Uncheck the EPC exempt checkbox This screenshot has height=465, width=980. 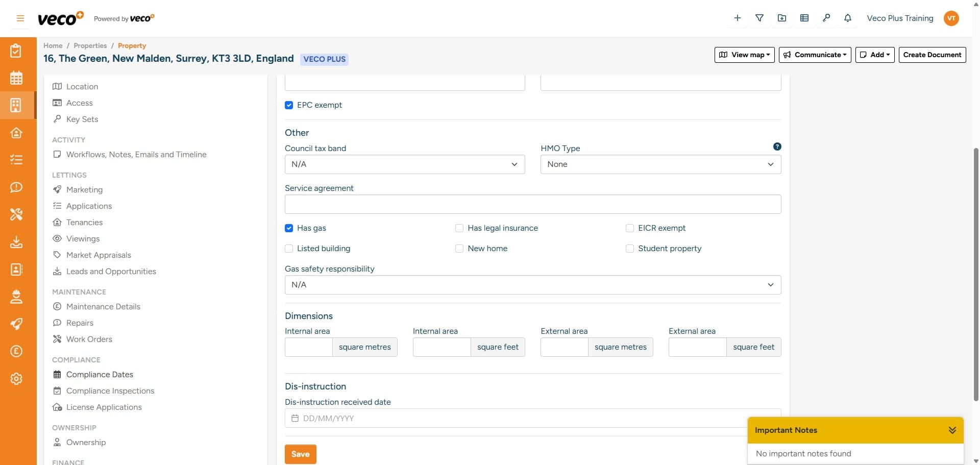tap(289, 105)
